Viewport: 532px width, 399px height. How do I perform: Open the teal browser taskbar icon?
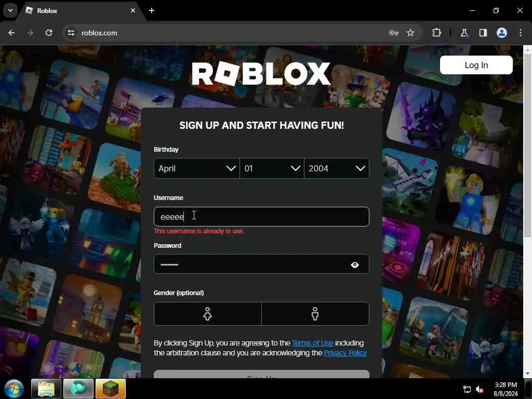click(78, 389)
